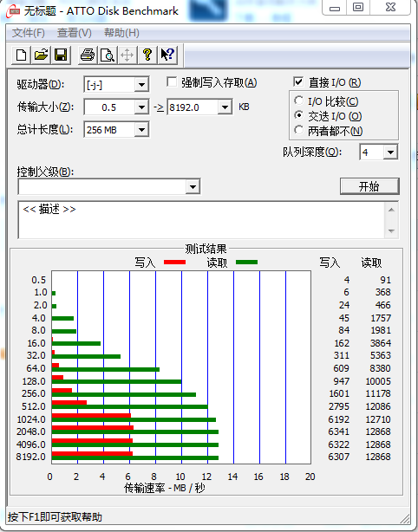Open Print Preview magnifier icon

pyautogui.click(x=108, y=55)
